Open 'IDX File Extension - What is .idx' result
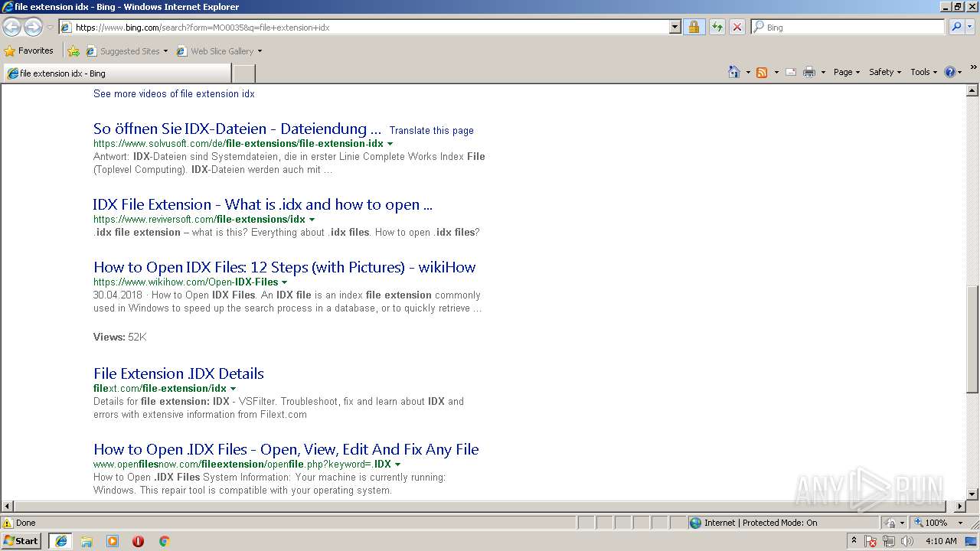The height and width of the screenshot is (551, 980). 263,204
